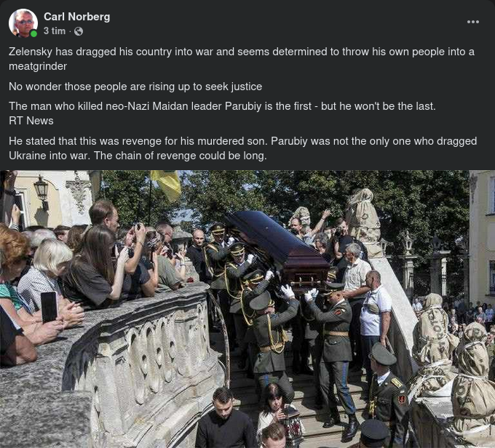The width and height of the screenshot is (495, 448).
Task: Click the white-gloved hands carrying the coffin
Action: click(288, 291)
